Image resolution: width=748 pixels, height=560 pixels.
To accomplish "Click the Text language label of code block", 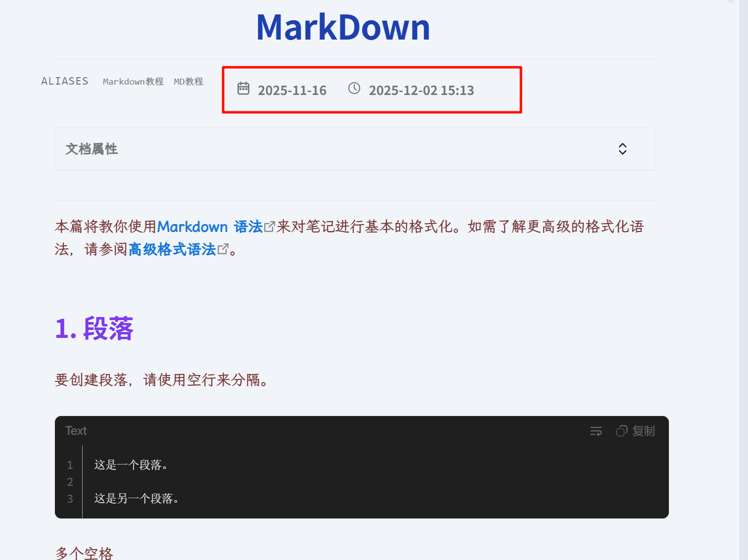I will [76, 431].
